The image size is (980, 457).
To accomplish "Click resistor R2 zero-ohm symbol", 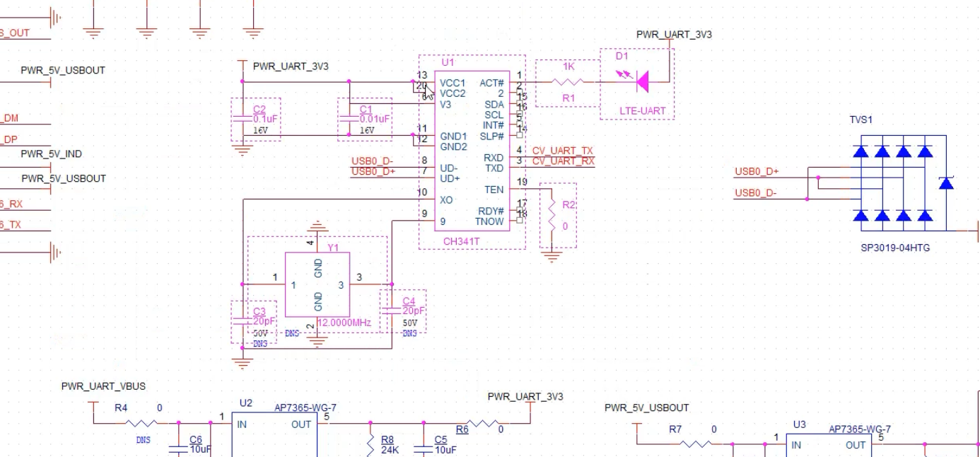I will click(x=552, y=215).
